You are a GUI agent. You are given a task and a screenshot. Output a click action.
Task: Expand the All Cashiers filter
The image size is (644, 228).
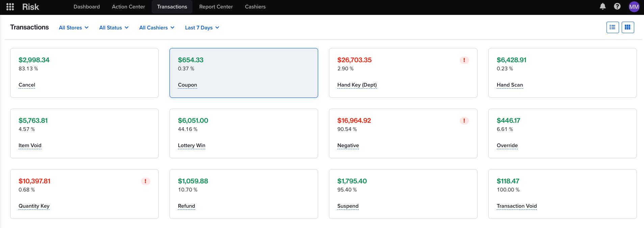(x=157, y=28)
